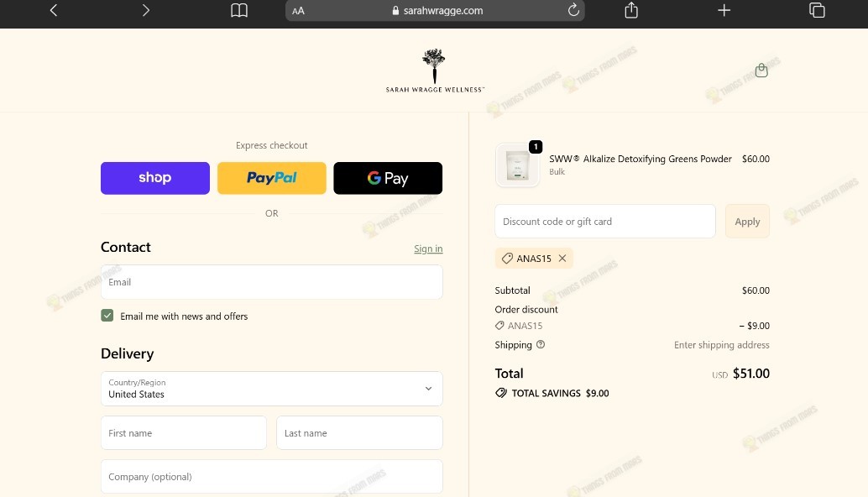Click the Last name field
Image resolution: width=868 pixels, height=497 pixels.
click(x=360, y=433)
